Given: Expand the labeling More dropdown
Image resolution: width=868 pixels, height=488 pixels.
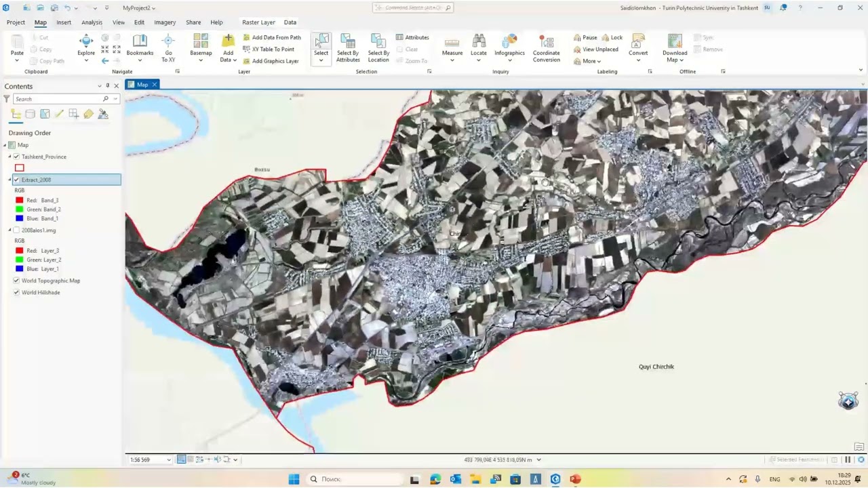Looking at the screenshot, I should [587, 61].
